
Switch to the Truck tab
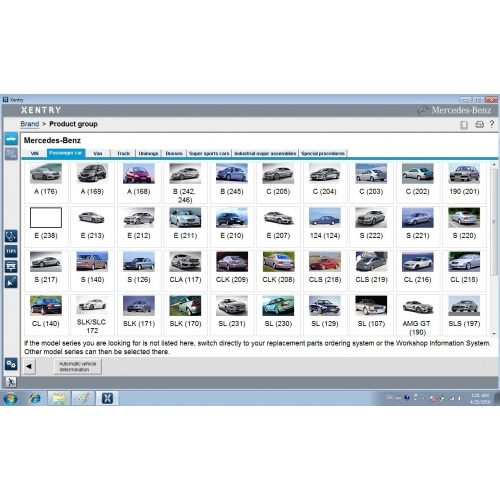tap(123, 153)
